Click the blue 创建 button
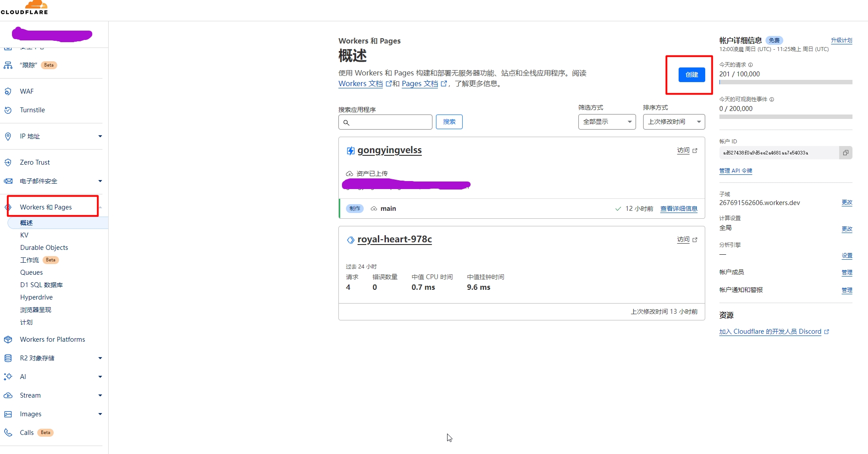868x454 pixels. [691, 75]
